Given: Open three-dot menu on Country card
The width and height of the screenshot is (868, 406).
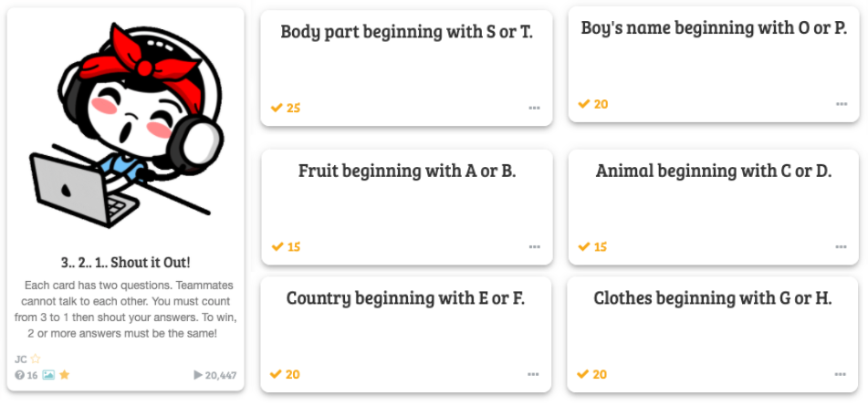Looking at the screenshot, I should coord(533,374).
